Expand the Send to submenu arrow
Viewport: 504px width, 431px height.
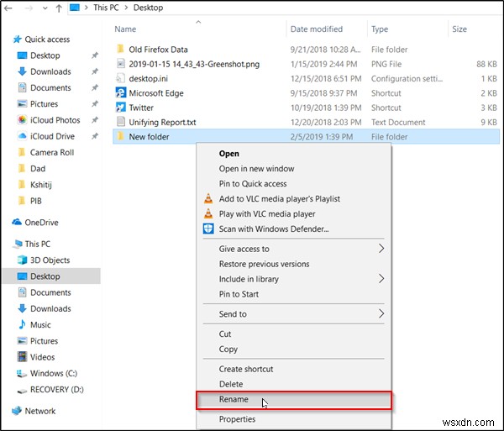381,313
